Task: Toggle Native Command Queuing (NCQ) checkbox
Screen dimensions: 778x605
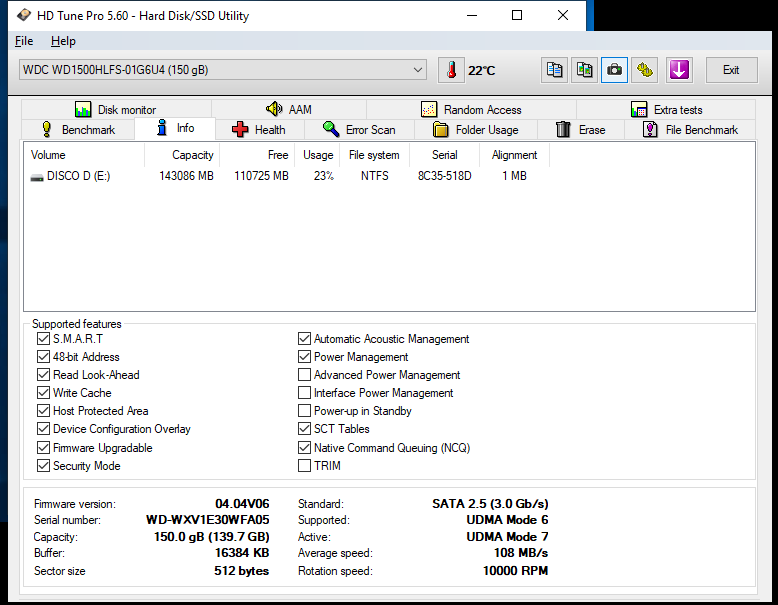Action: click(x=304, y=448)
